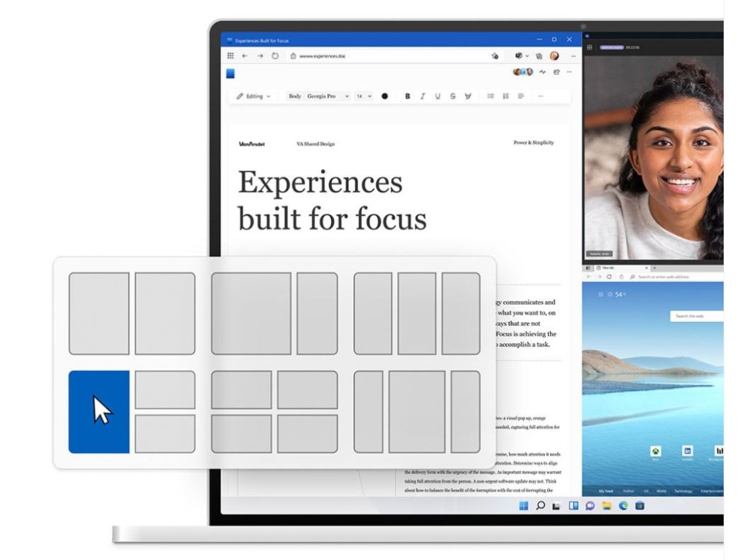Screen dimensions: 747x560
Task: Go back using the browser back arrow
Action: pos(245,55)
